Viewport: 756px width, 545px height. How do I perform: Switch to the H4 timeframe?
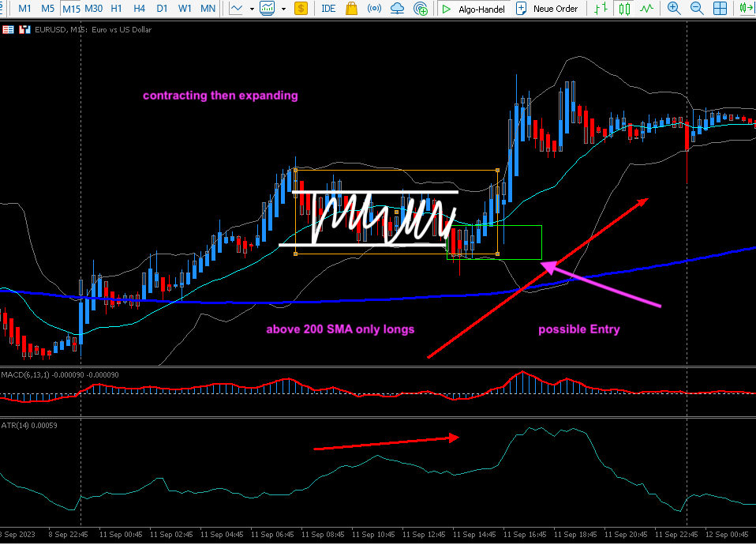click(140, 8)
